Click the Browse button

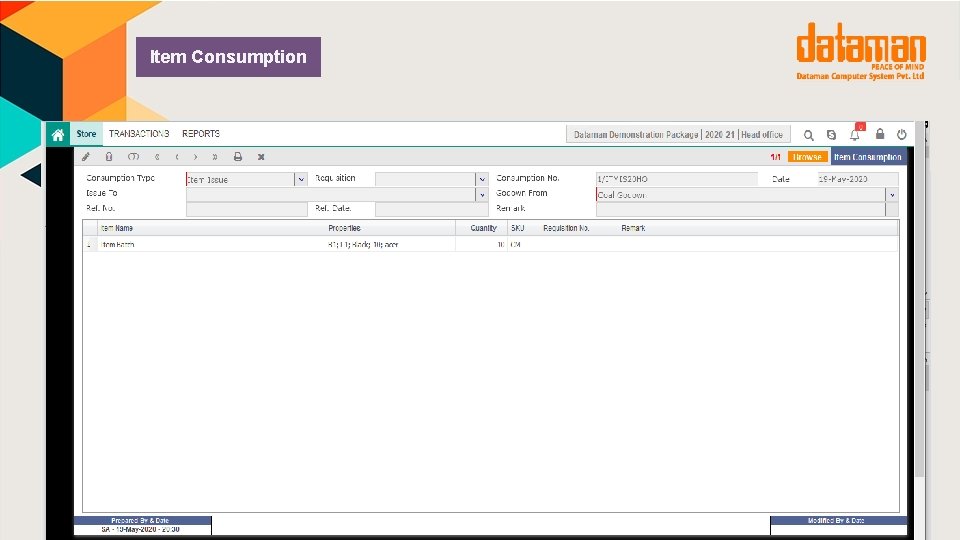(x=808, y=157)
